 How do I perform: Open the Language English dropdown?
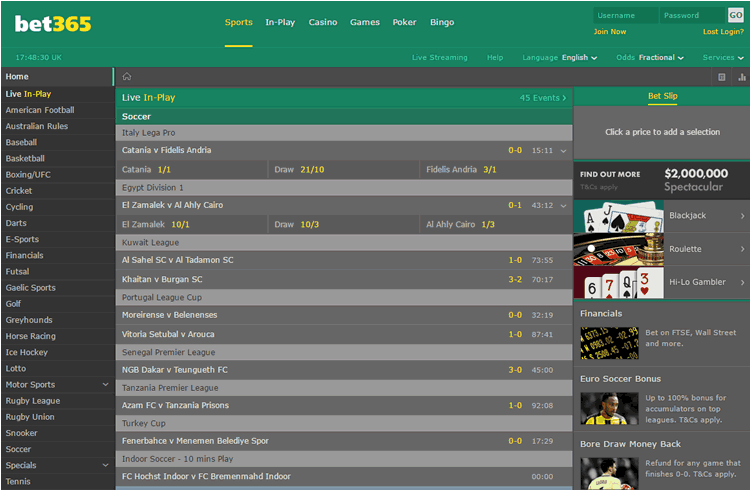(560, 57)
